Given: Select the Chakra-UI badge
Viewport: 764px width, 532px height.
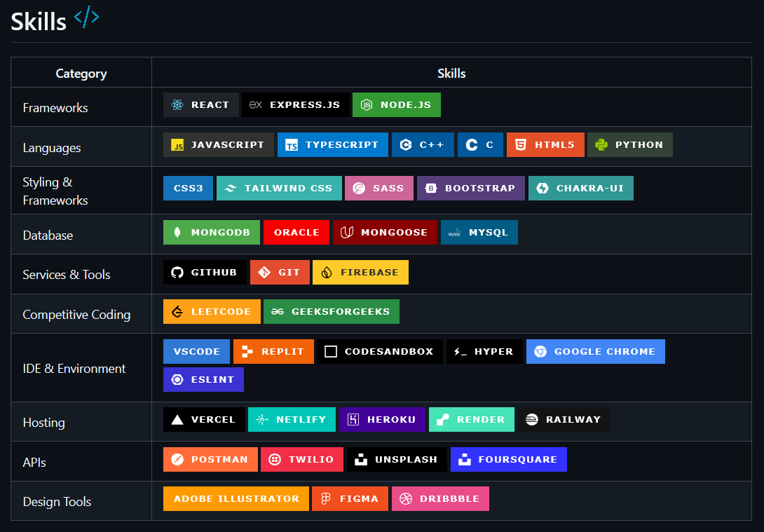Looking at the screenshot, I should 581,188.
